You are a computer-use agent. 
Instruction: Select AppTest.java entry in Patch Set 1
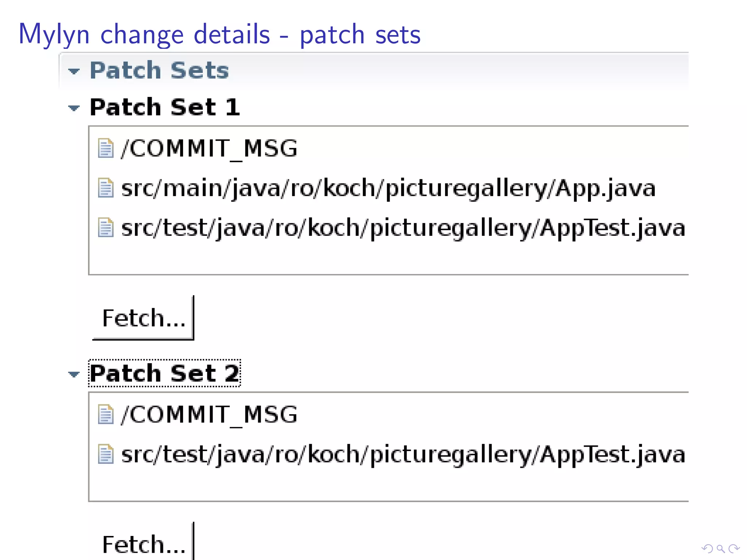click(403, 228)
